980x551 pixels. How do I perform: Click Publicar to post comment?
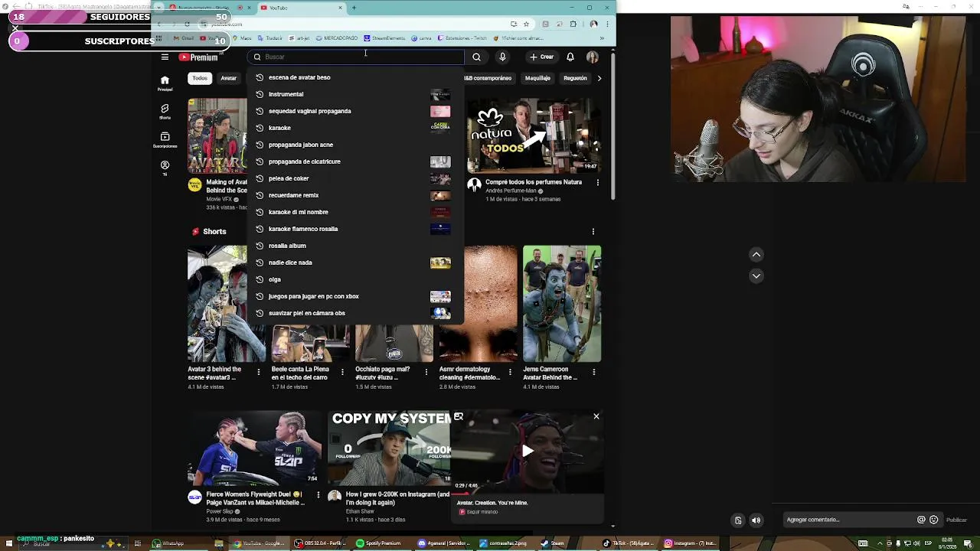pyautogui.click(x=956, y=520)
